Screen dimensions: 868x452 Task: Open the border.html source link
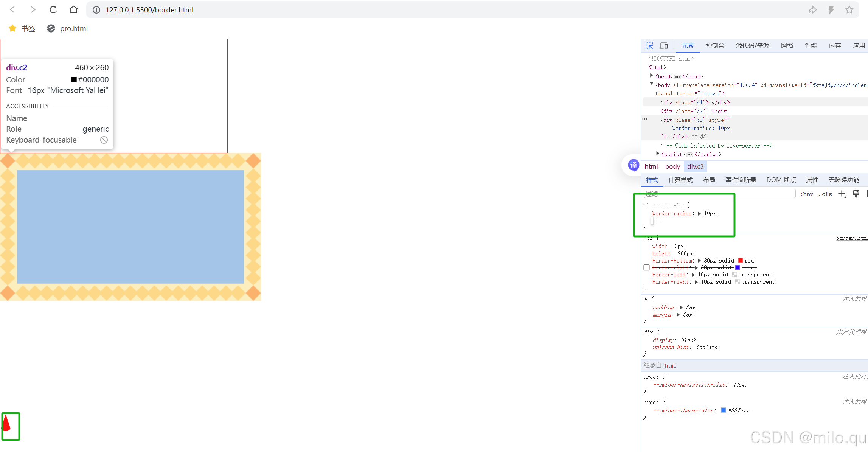point(852,238)
